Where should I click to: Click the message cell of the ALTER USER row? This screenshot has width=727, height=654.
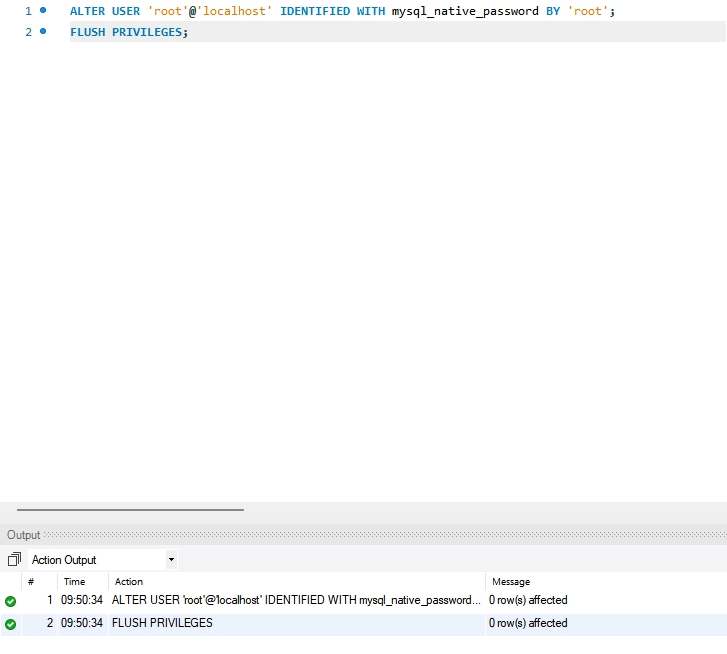(528, 600)
